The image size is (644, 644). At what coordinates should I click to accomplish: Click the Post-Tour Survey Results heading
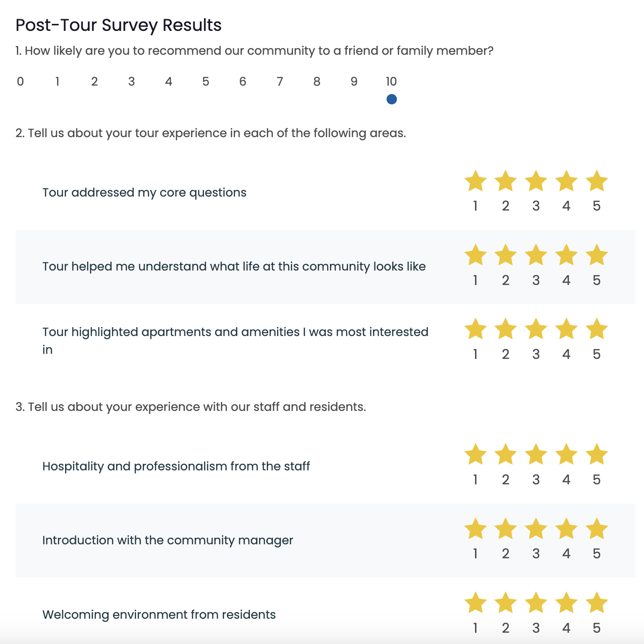tap(118, 25)
